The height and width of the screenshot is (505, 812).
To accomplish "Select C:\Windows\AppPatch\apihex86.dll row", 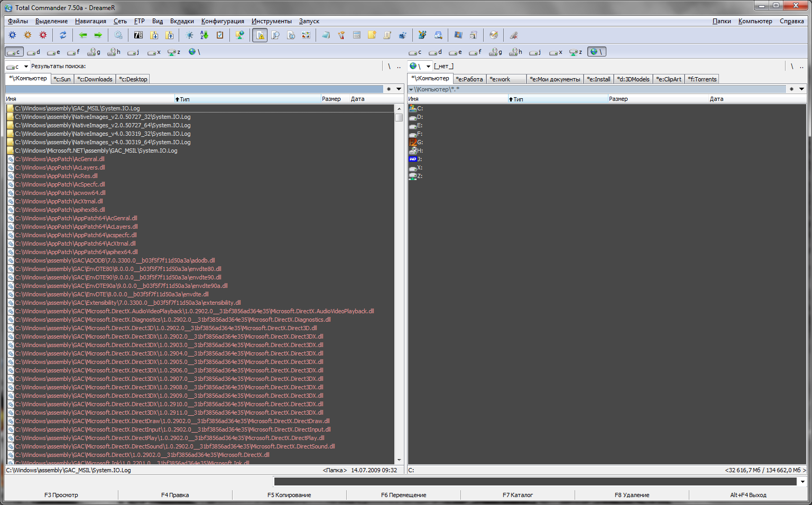I will tap(200, 210).
